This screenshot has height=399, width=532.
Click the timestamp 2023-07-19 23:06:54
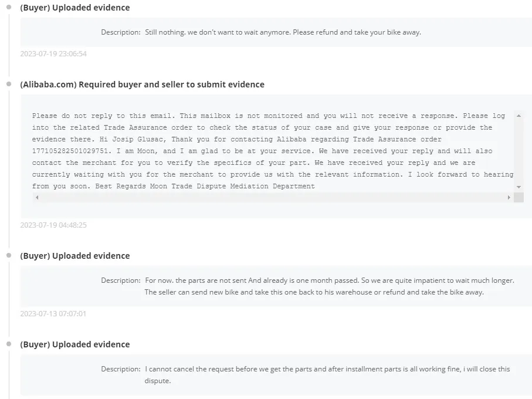(x=53, y=54)
